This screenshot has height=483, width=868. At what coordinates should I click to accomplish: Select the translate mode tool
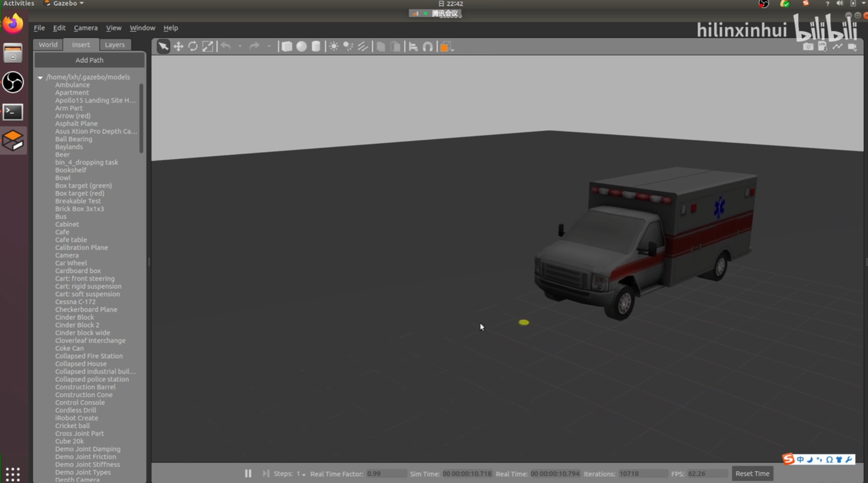coord(178,47)
